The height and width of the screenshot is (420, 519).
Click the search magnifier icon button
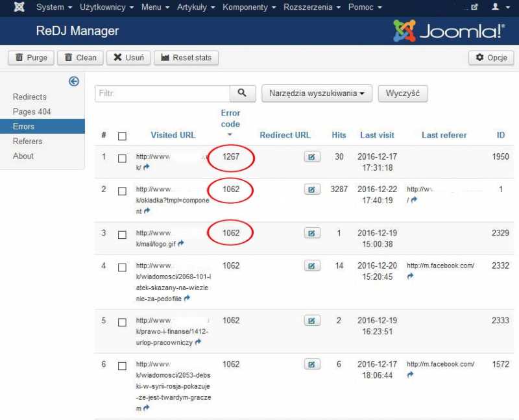[242, 93]
